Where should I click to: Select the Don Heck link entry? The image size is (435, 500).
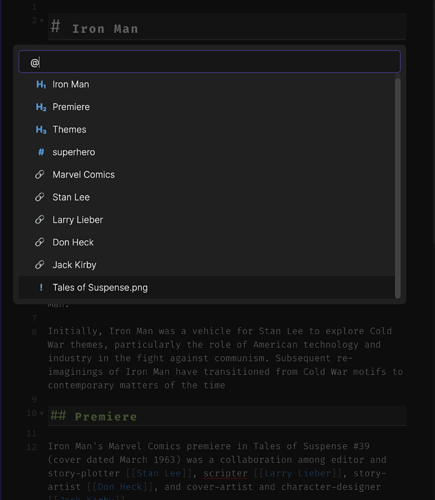(x=207, y=242)
